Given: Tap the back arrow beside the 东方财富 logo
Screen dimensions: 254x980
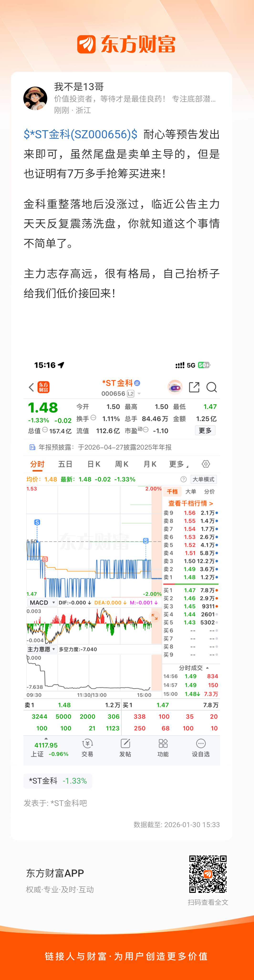Looking at the screenshot, I should [31, 387].
